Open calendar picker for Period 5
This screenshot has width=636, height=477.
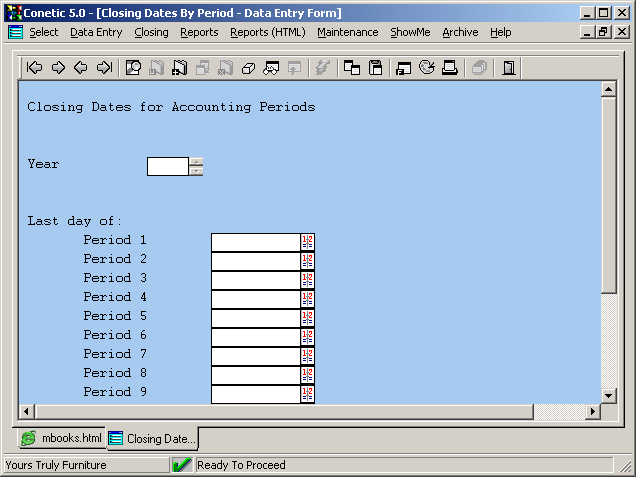307,317
